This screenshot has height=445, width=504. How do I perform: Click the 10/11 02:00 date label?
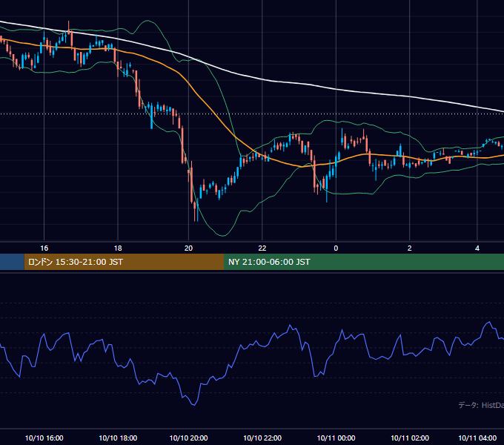tap(409, 438)
